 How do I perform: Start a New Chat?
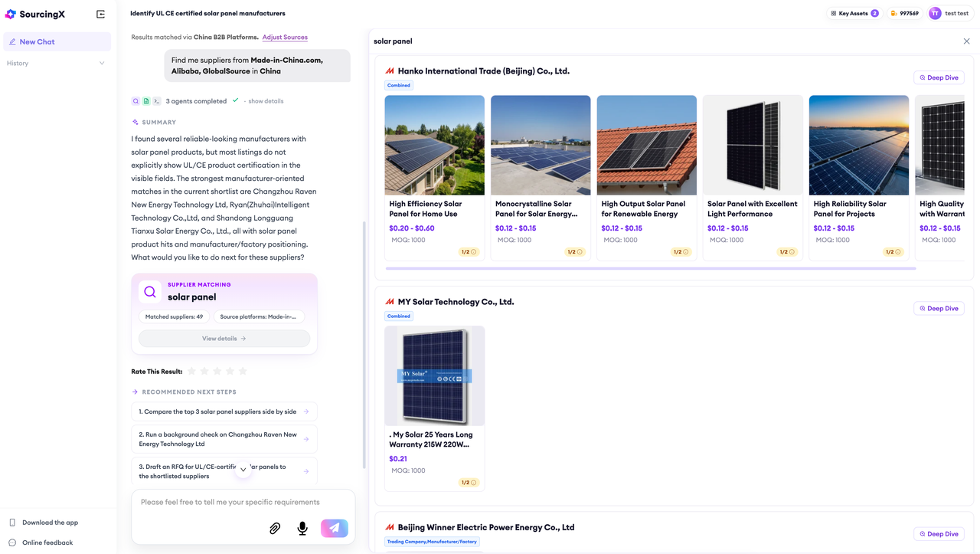[57, 41]
